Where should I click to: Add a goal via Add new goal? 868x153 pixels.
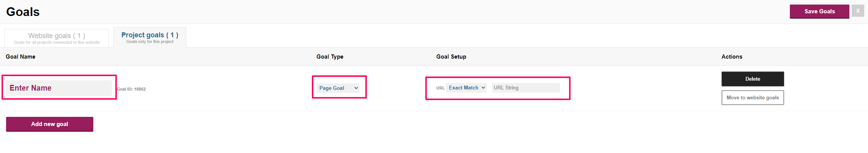pyautogui.click(x=50, y=124)
